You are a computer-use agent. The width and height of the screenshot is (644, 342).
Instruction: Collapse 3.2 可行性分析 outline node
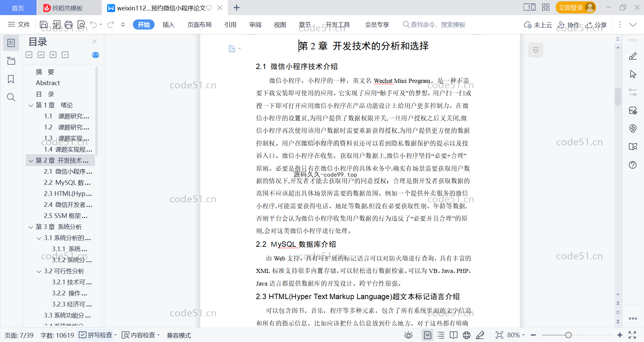39,271
